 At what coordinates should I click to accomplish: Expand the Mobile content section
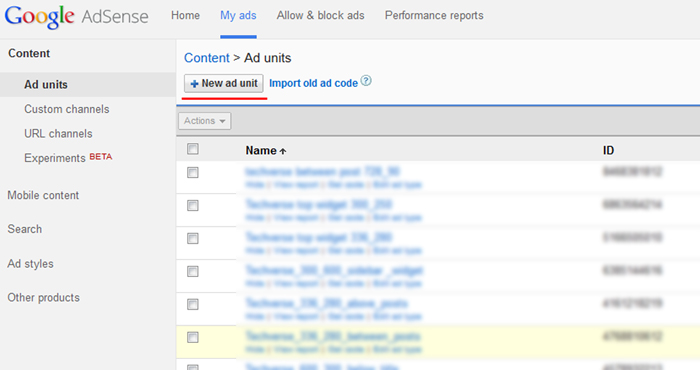coord(43,195)
